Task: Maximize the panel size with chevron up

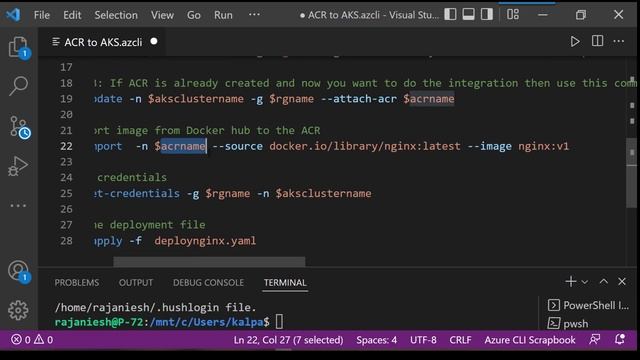Action: pos(603,281)
